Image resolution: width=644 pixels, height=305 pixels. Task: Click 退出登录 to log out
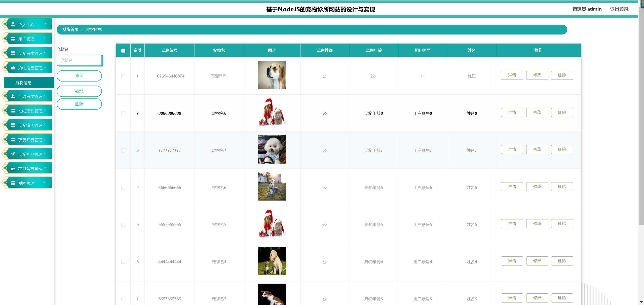(x=619, y=9)
